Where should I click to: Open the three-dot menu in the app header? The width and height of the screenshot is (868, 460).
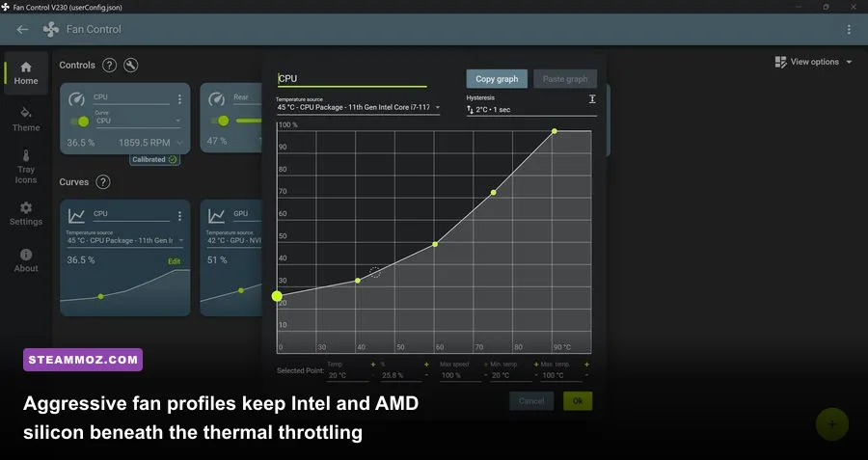click(x=849, y=29)
